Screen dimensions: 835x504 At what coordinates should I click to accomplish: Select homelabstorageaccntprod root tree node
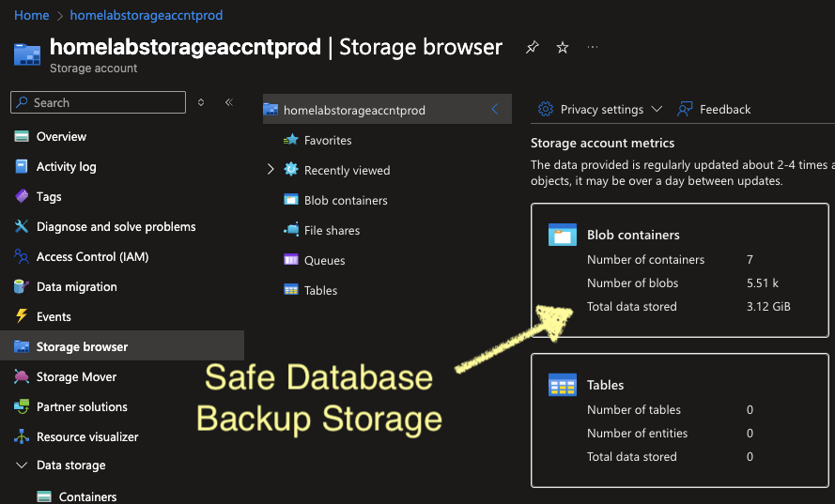click(x=387, y=109)
